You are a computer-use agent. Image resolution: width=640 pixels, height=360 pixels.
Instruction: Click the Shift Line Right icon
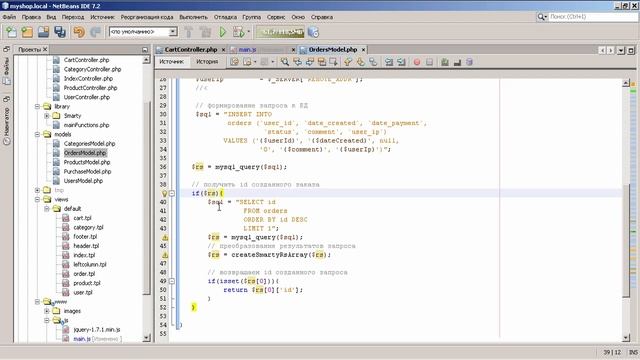(401, 62)
